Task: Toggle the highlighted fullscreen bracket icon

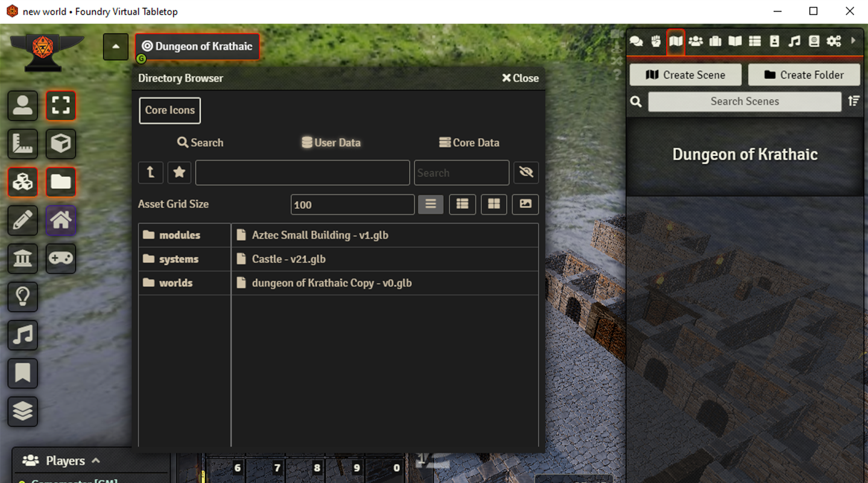Action: pyautogui.click(x=60, y=105)
